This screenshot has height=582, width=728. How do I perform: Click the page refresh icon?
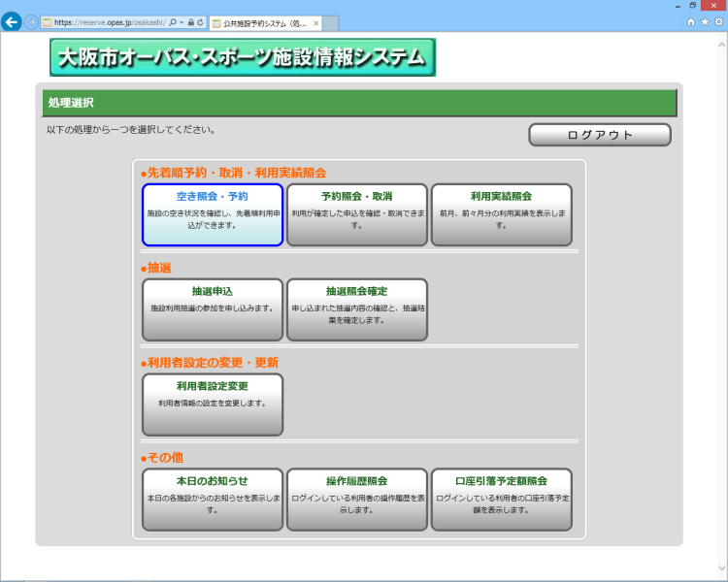[x=200, y=22]
